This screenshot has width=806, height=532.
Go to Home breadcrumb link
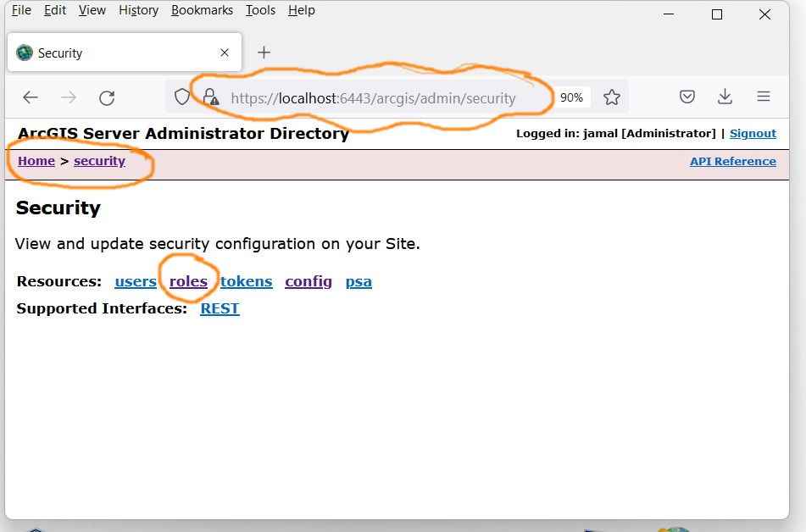tap(36, 161)
